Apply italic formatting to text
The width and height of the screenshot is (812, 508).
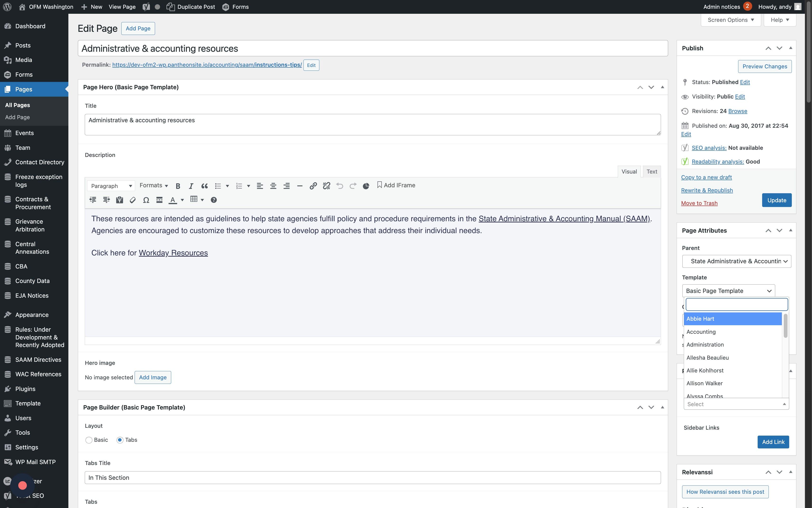coord(191,186)
